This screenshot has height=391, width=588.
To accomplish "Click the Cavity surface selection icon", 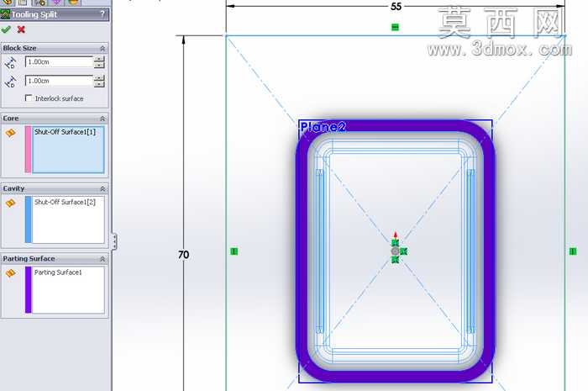I will [10, 203].
